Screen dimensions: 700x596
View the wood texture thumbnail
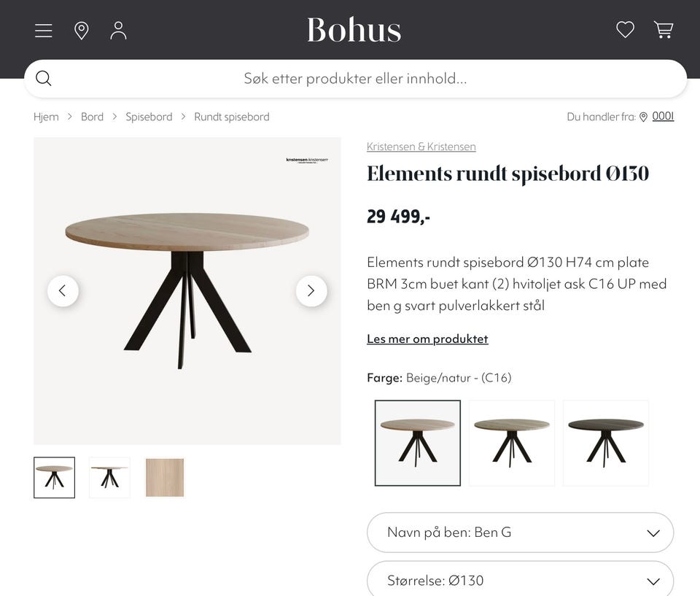165,478
